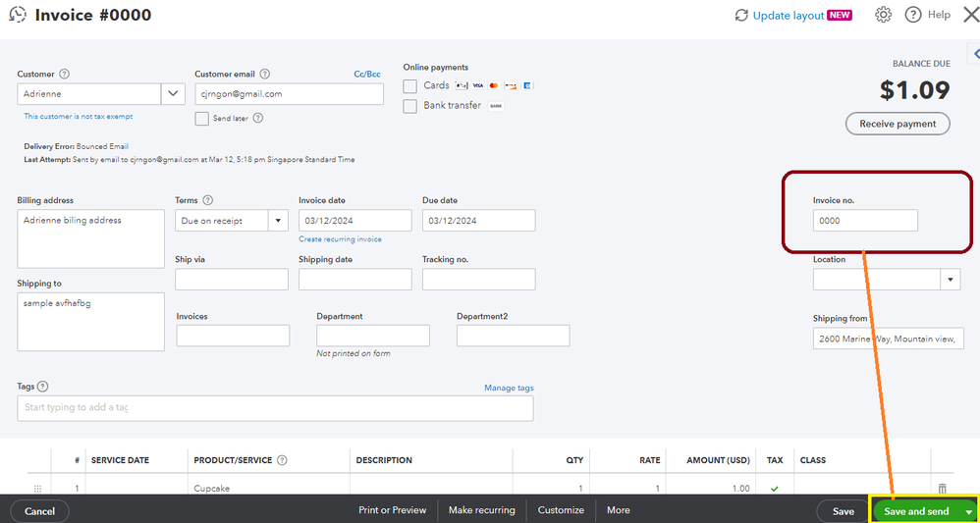
Task: Click the Shipping to text box
Action: pos(90,322)
